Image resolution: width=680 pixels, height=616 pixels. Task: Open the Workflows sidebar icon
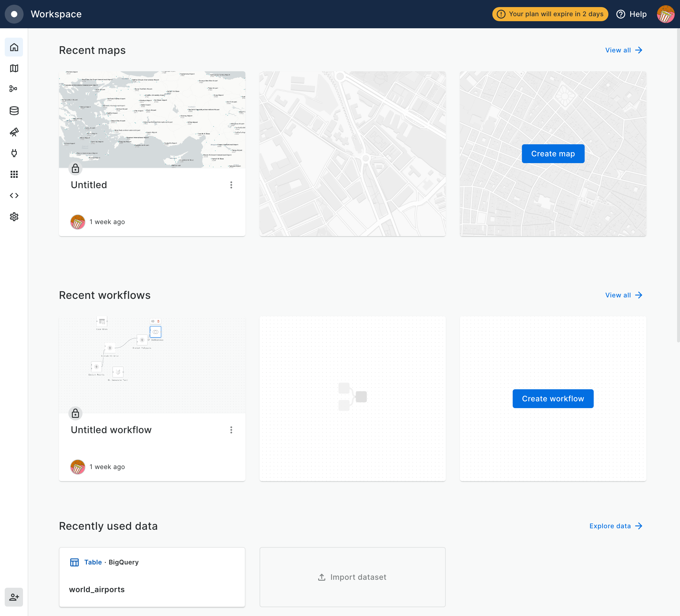click(14, 89)
